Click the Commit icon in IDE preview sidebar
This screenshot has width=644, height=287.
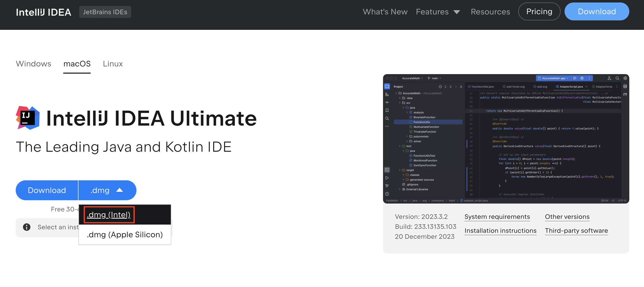pos(387,102)
